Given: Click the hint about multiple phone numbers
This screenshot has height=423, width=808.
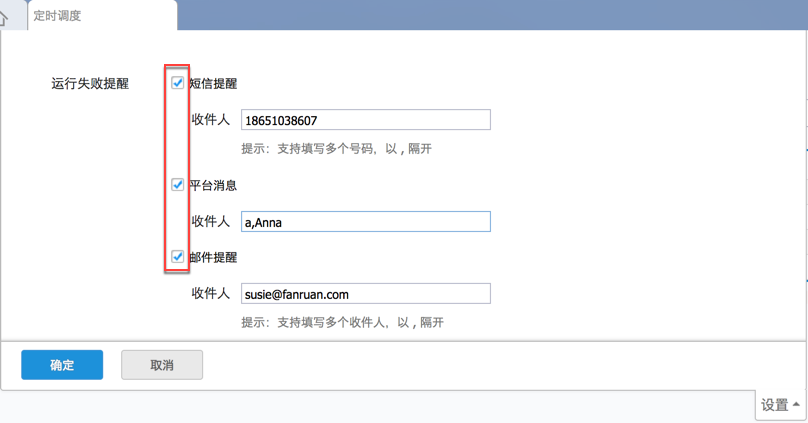Looking at the screenshot, I should click(336, 149).
